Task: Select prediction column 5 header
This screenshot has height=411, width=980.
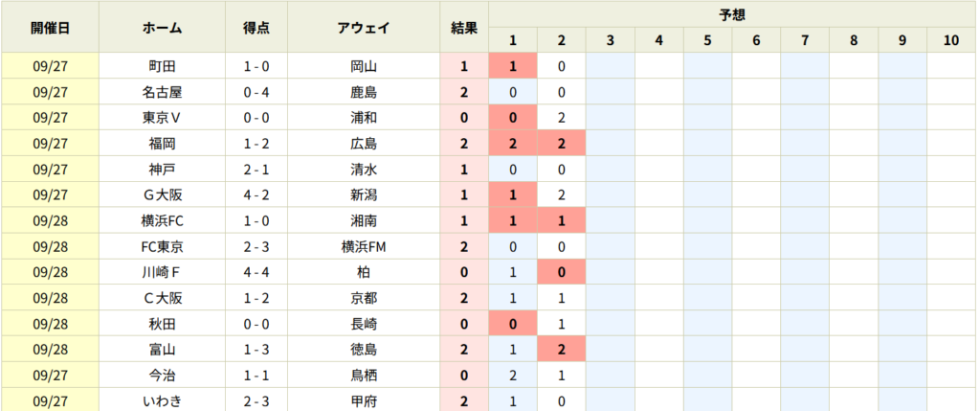Action: 707,40
